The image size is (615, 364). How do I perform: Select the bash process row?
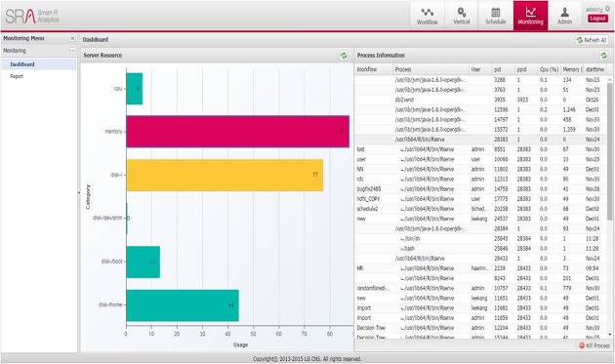click(x=480, y=249)
